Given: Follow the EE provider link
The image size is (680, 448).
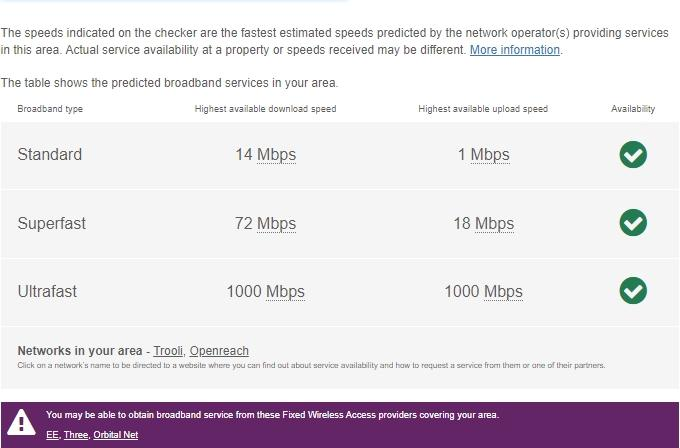Looking at the screenshot, I should 52,435.
